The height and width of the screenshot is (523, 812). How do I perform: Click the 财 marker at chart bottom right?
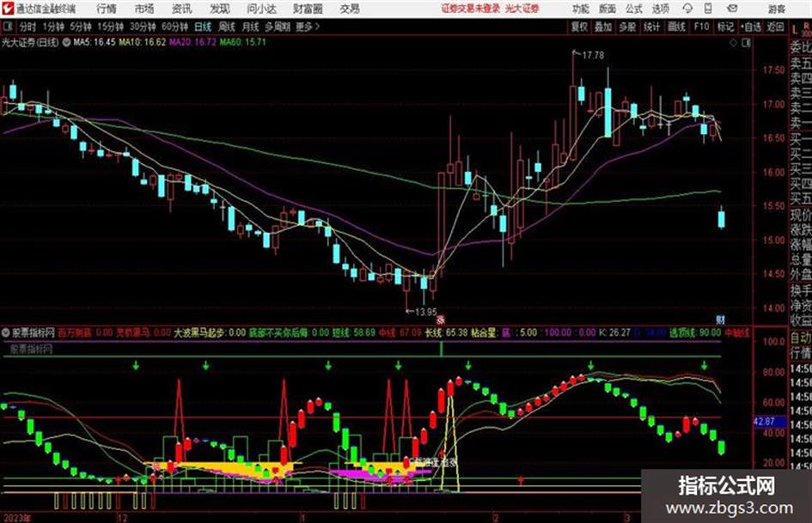pyautogui.click(x=720, y=319)
